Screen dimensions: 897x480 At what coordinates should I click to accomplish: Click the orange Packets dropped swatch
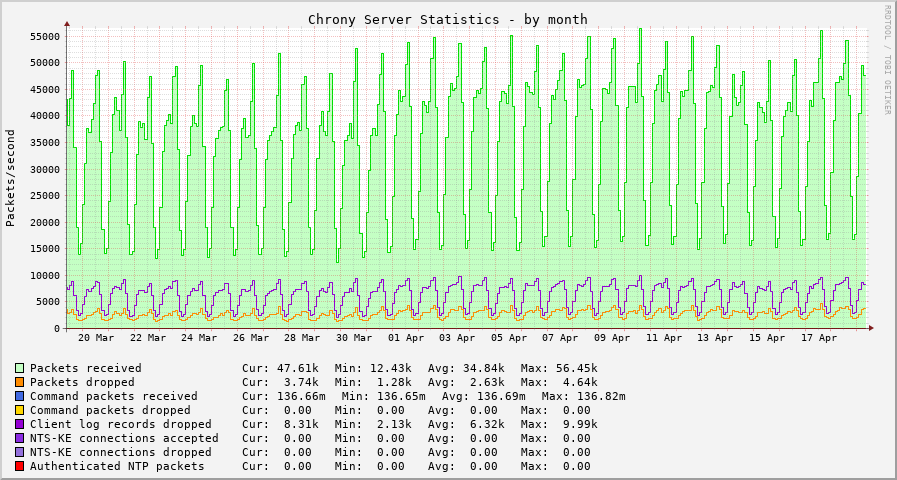click(x=20, y=382)
